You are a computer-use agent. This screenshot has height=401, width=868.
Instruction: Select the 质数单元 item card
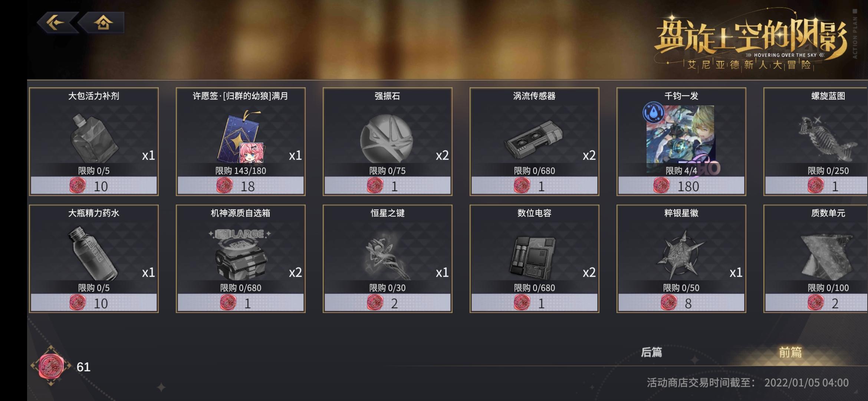816,259
